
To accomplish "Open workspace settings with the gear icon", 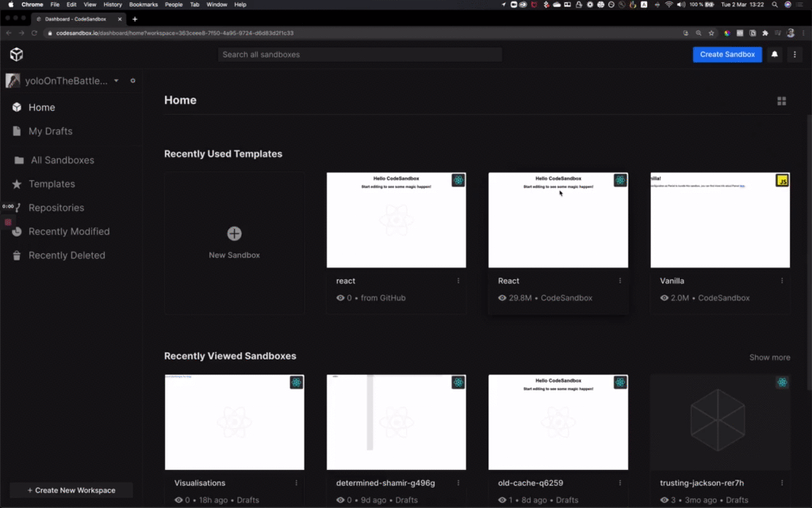I will pyautogui.click(x=132, y=80).
